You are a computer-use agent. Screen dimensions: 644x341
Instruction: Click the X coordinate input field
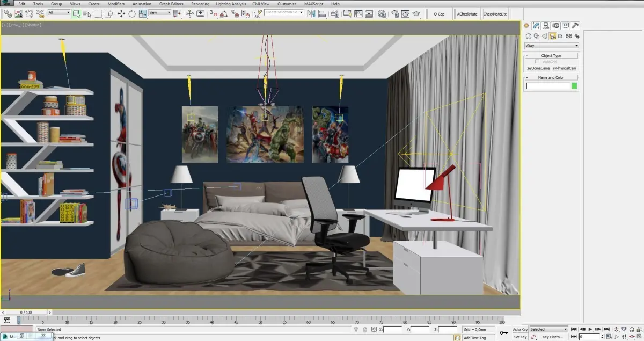(393, 329)
